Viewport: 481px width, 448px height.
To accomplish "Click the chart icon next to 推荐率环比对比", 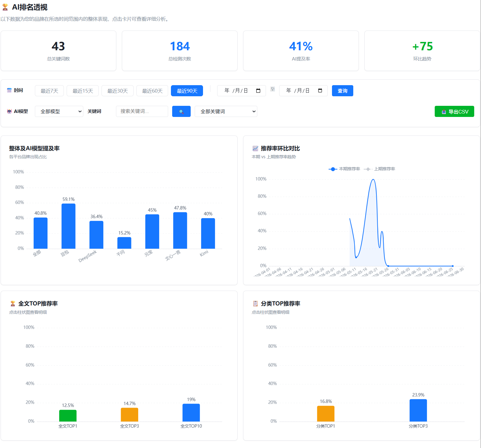I will click(x=255, y=148).
